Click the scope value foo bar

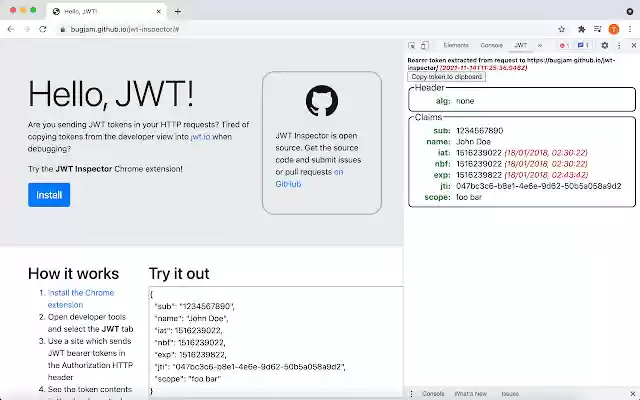pyautogui.click(x=469, y=197)
